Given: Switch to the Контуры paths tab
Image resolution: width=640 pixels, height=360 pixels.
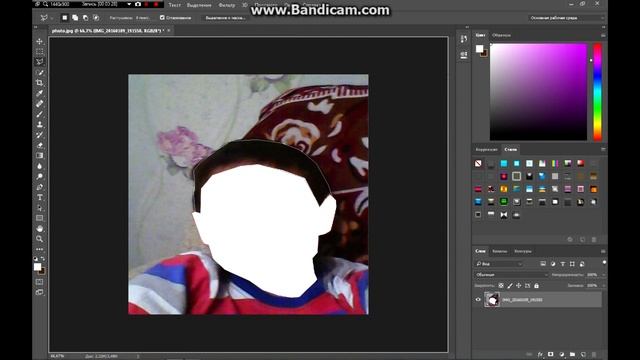Looking at the screenshot, I should click(523, 251).
